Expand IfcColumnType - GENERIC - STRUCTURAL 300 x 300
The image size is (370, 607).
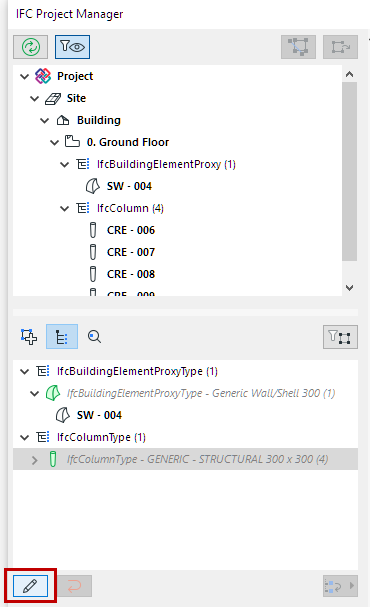click(35, 460)
